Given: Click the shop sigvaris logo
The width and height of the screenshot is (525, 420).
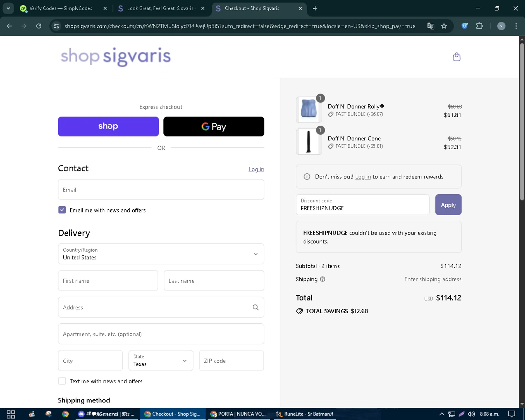Looking at the screenshot, I should 116,56.
